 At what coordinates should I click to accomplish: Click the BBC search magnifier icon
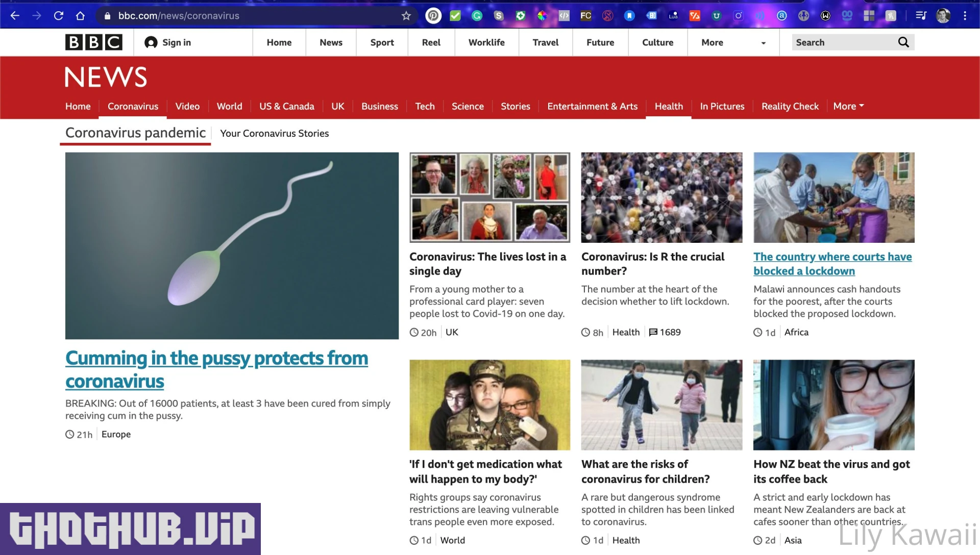pyautogui.click(x=903, y=42)
